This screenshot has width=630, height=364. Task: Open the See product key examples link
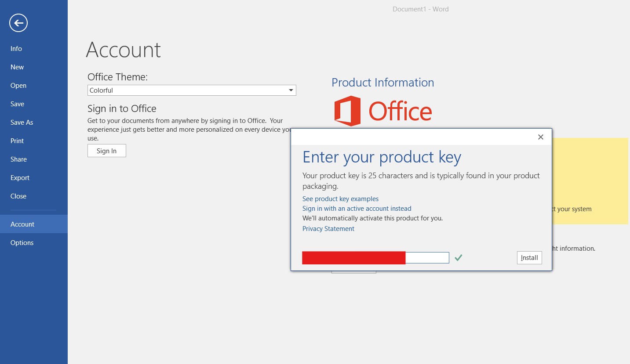(x=340, y=198)
